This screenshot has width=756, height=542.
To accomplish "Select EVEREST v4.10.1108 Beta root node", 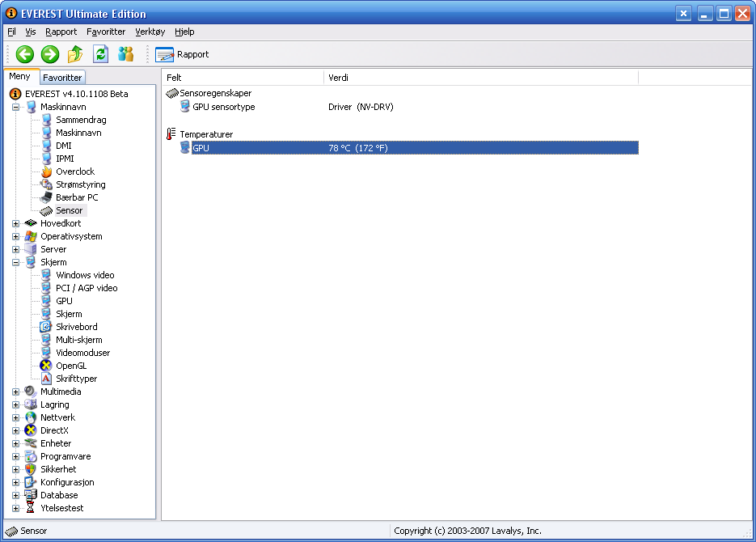I will 76,94.
